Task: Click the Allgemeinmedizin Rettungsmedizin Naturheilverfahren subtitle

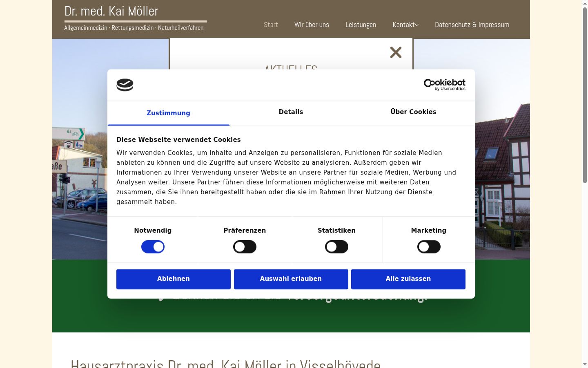Action: [134, 28]
